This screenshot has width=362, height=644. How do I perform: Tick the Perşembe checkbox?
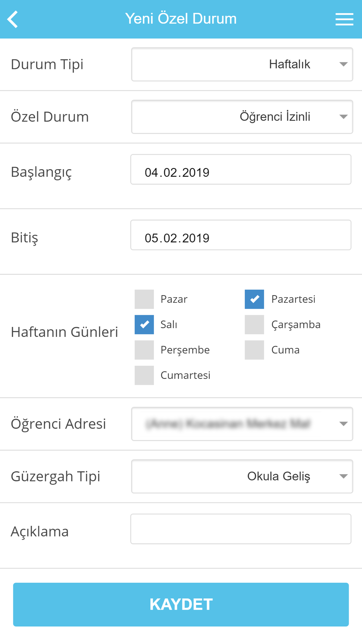click(144, 350)
